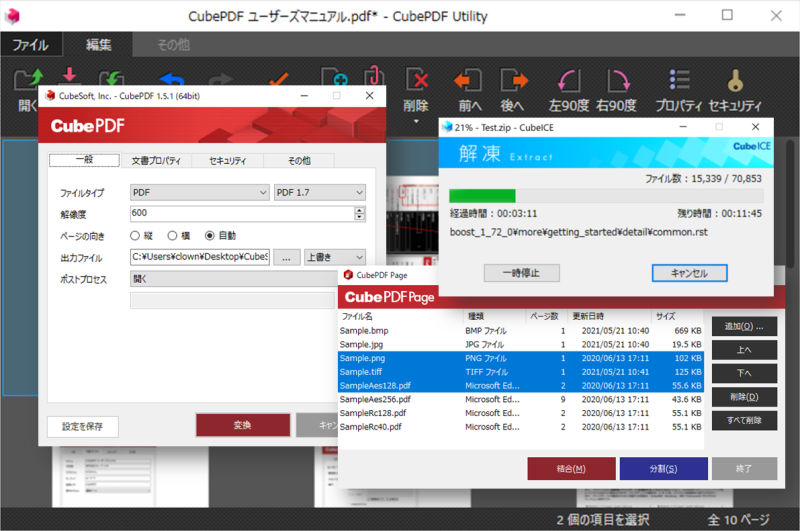
Task: Select 縦 page orientation radio button
Action: point(135,236)
